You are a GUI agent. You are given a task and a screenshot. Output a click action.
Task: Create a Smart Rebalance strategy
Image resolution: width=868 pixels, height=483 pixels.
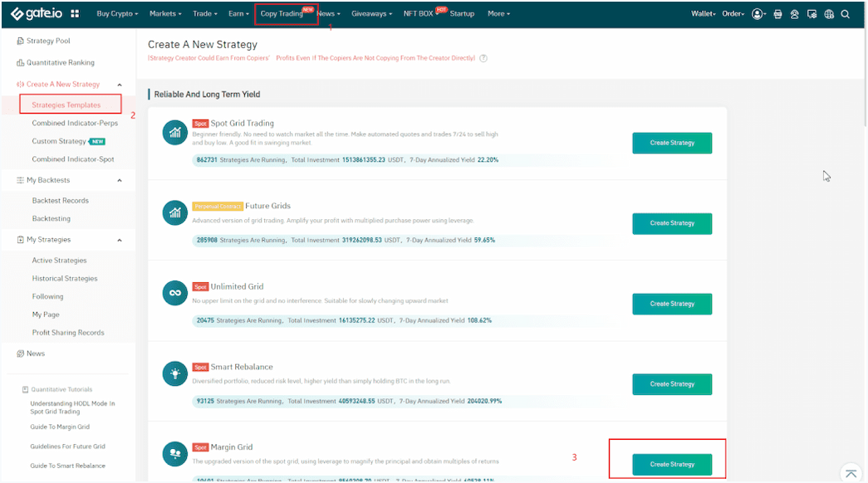(672, 384)
